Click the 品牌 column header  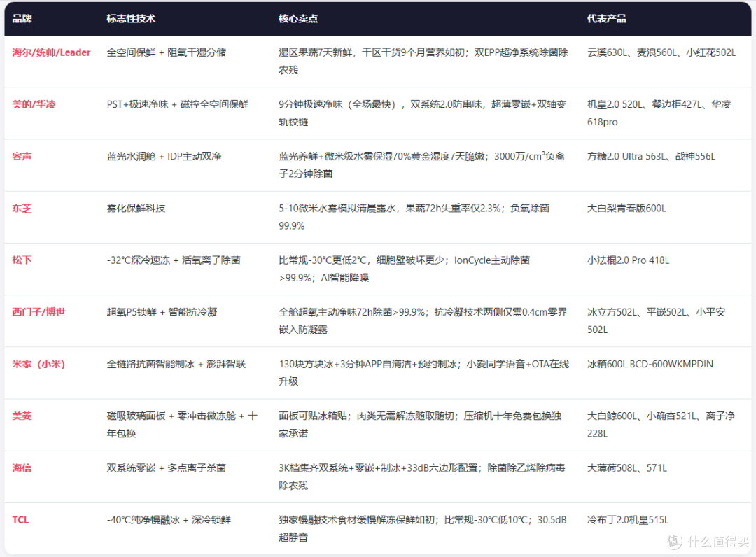(22, 18)
